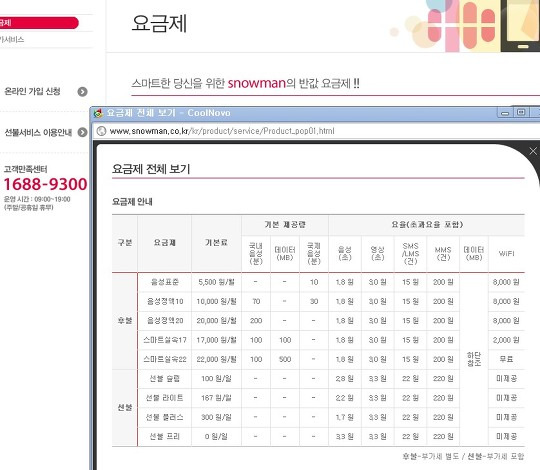Close the 요금제 전체 보기 panel with X

(x=533, y=151)
